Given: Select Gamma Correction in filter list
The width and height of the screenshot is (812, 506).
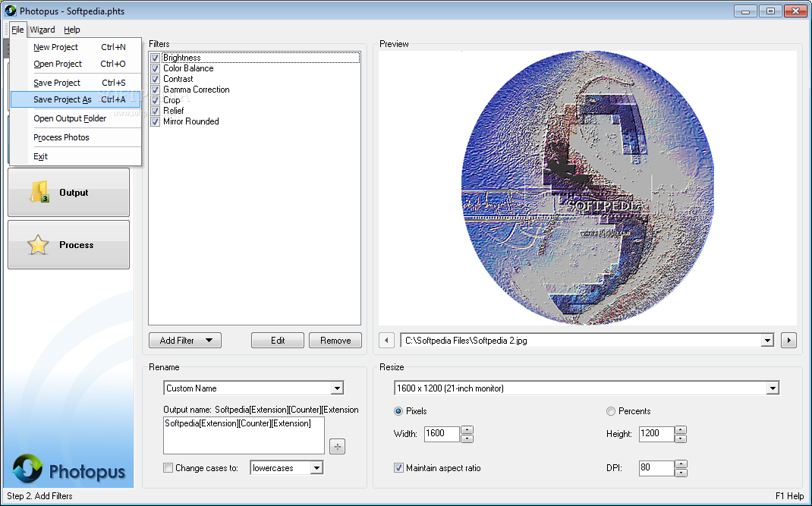Looking at the screenshot, I should (x=197, y=90).
